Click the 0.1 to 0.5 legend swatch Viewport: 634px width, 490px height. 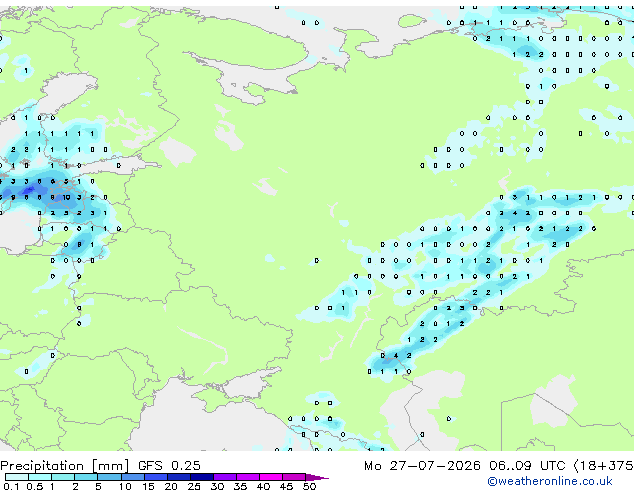(x=17, y=477)
